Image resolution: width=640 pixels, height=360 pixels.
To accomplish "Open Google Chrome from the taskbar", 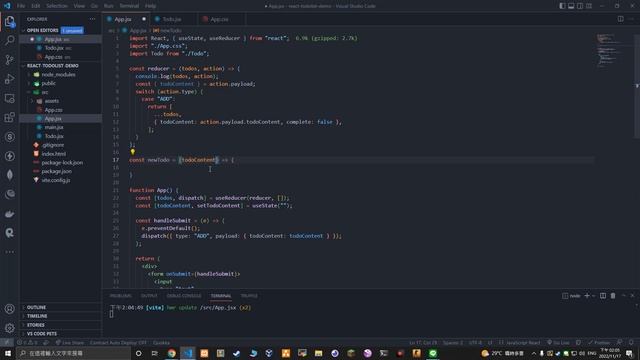I will (171, 353).
